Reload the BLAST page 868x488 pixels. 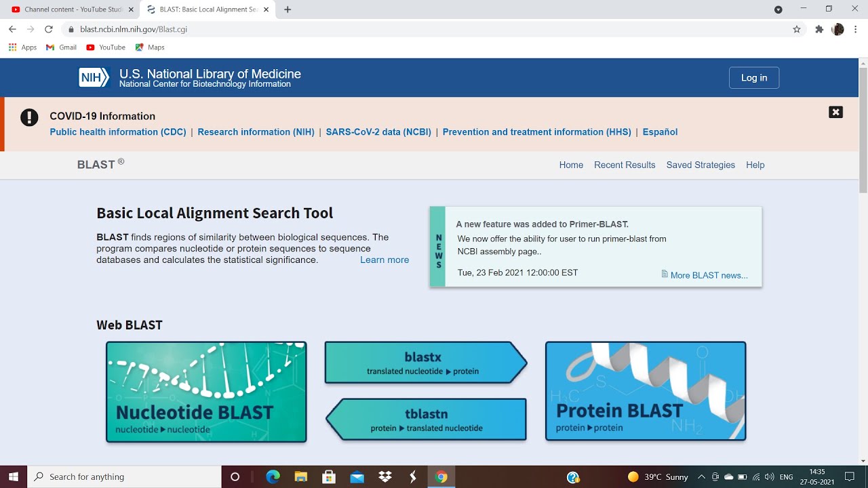(x=49, y=29)
